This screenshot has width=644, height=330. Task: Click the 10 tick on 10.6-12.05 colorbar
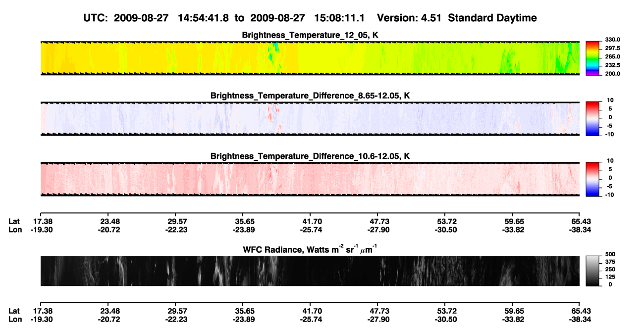click(x=611, y=161)
